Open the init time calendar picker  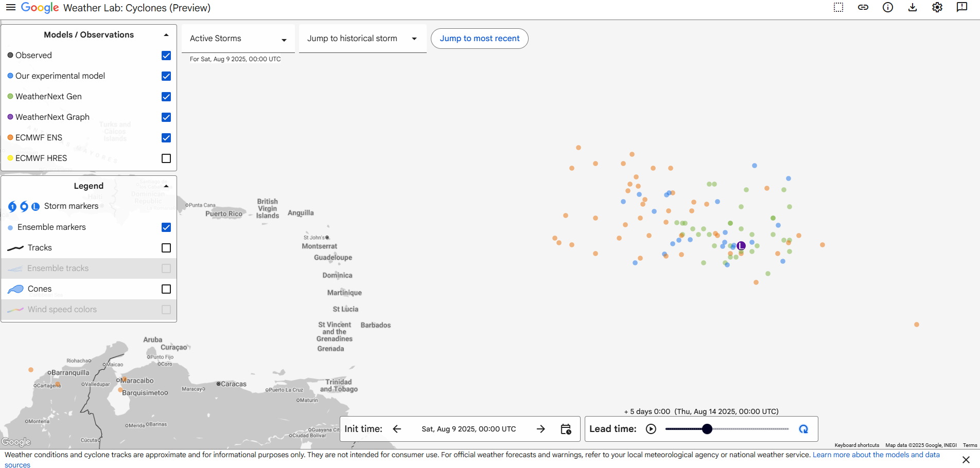point(566,429)
